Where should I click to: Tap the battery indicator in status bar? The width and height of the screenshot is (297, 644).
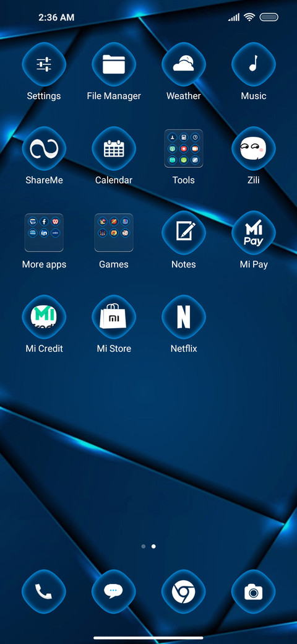coord(269,17)
